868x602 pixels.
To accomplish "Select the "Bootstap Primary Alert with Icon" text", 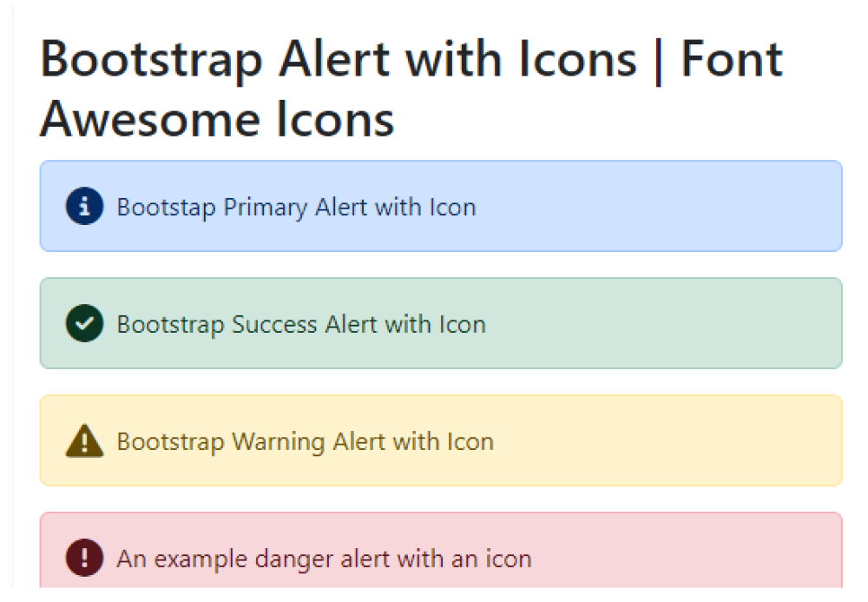I will pos(296,208).
